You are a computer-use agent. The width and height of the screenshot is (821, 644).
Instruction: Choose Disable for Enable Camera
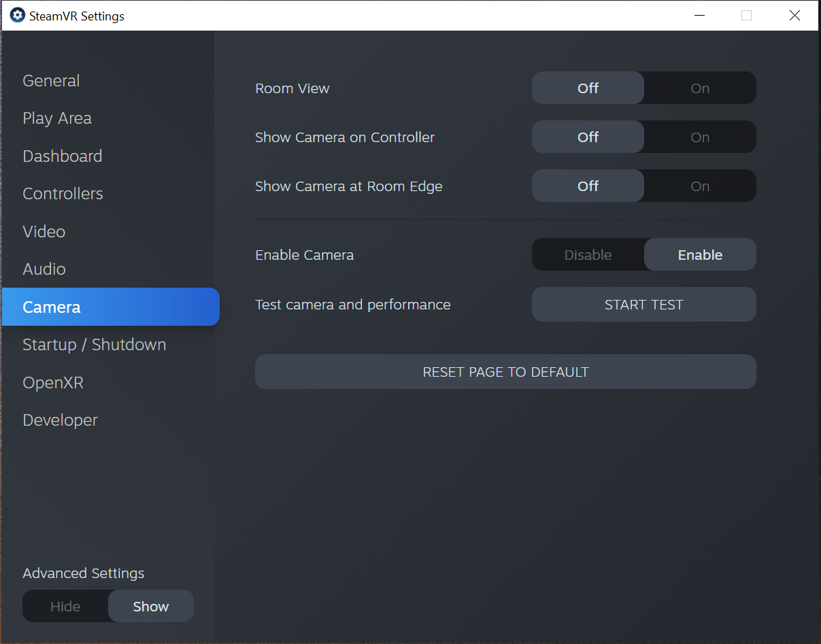[588, 254]
